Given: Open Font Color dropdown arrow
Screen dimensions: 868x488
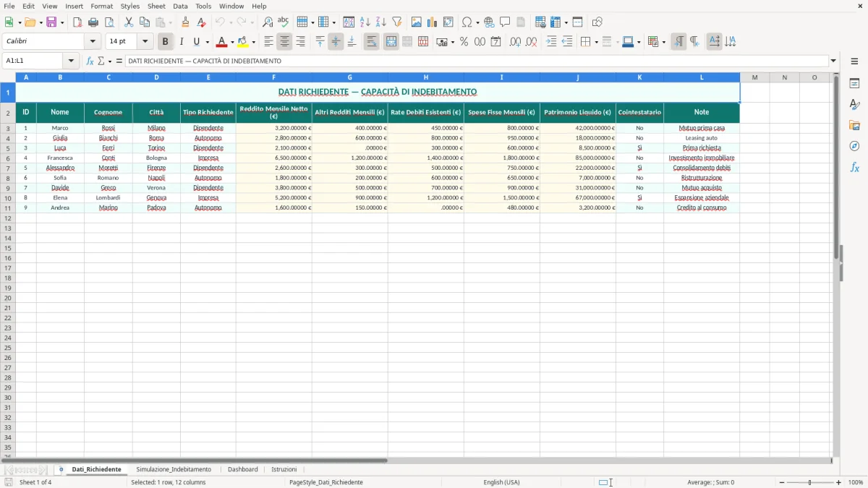Looking at the screenshot, I should [231, 42].
